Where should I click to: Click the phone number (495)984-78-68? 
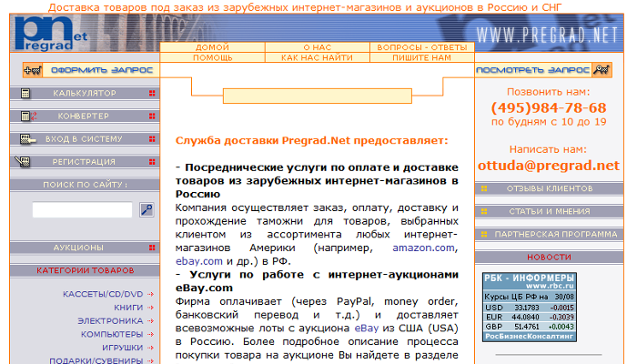pyautogui.click(x=549, y=107)
